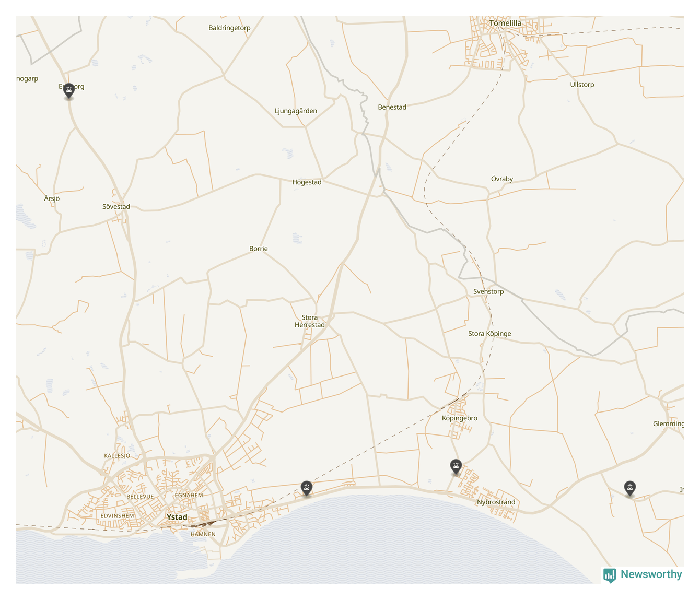The image size is (700, 600).
Task: Click the EDVINSHEM district label
Action: 117,516
